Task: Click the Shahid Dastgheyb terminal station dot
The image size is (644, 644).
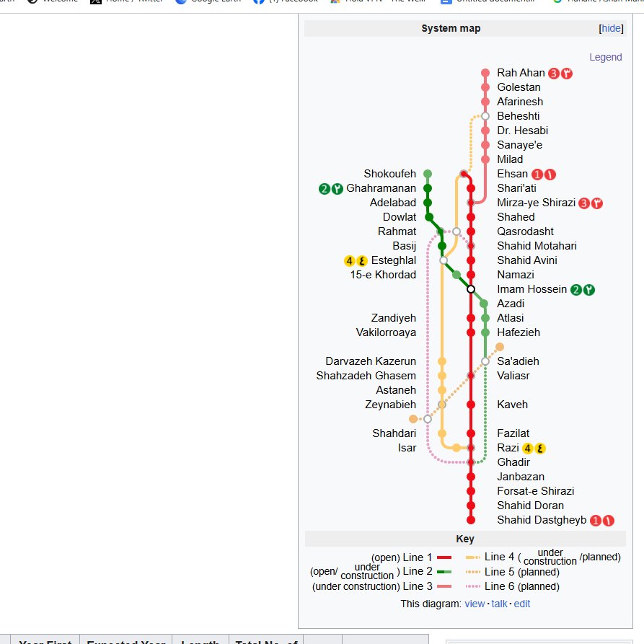Action: pyautogui.click(x=471, y=520)
